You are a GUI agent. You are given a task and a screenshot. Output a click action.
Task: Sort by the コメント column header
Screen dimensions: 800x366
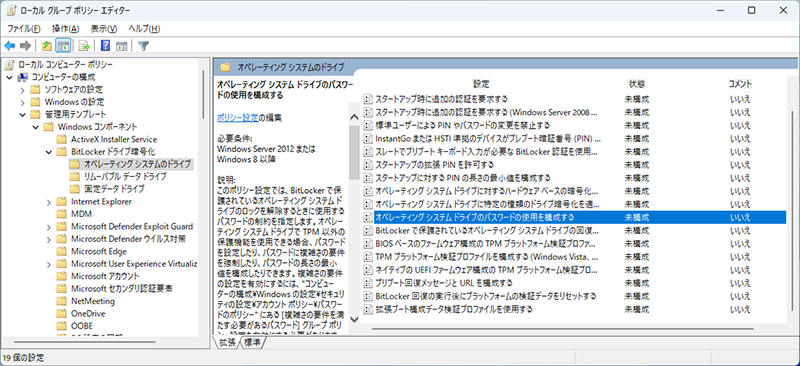click(x=739, y=84)
